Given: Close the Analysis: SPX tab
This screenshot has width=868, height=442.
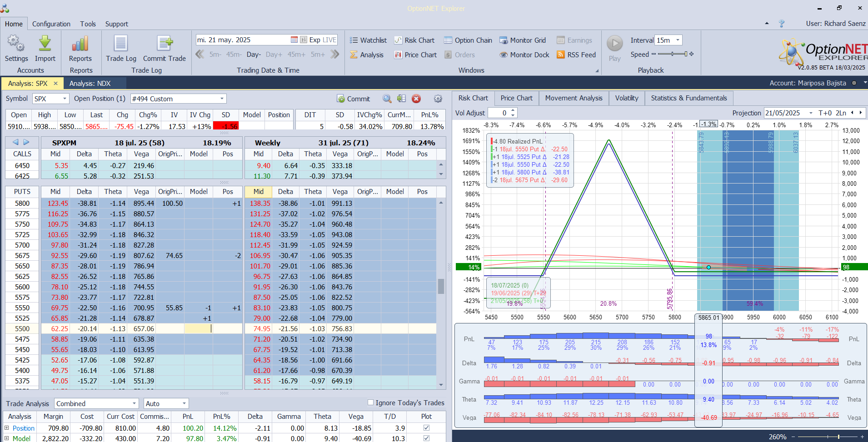Looking at the screenshot, I should pos(55,84).
